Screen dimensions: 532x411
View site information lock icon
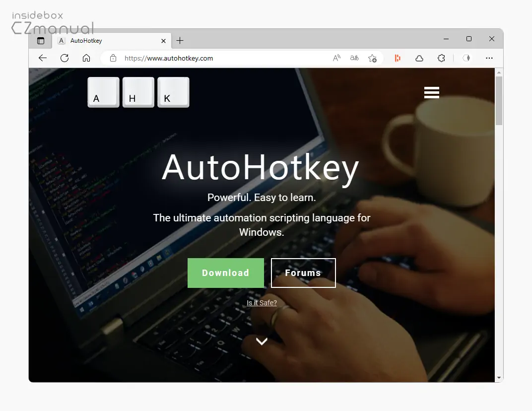point(113,58)
